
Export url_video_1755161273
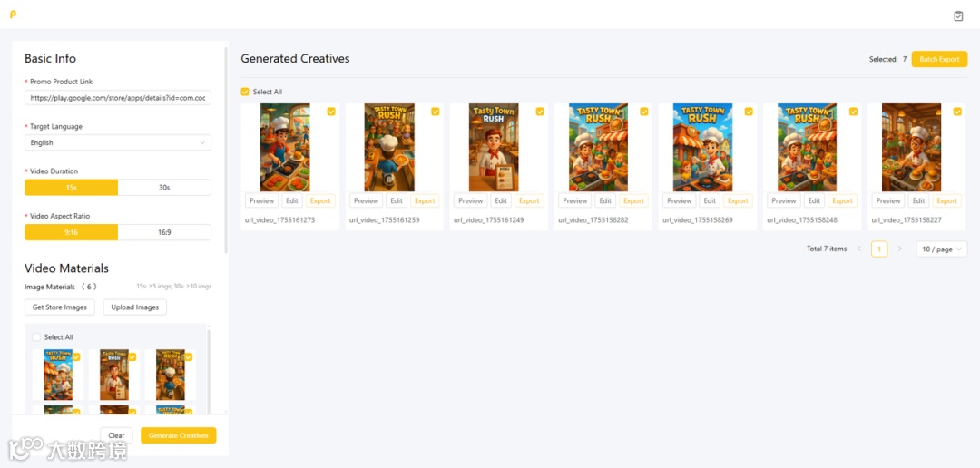click(x=320, y=200)
